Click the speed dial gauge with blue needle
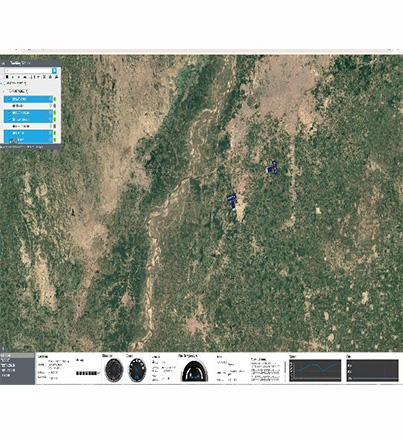This screenshot has width=403, height=440. click(x=137, y=370)
